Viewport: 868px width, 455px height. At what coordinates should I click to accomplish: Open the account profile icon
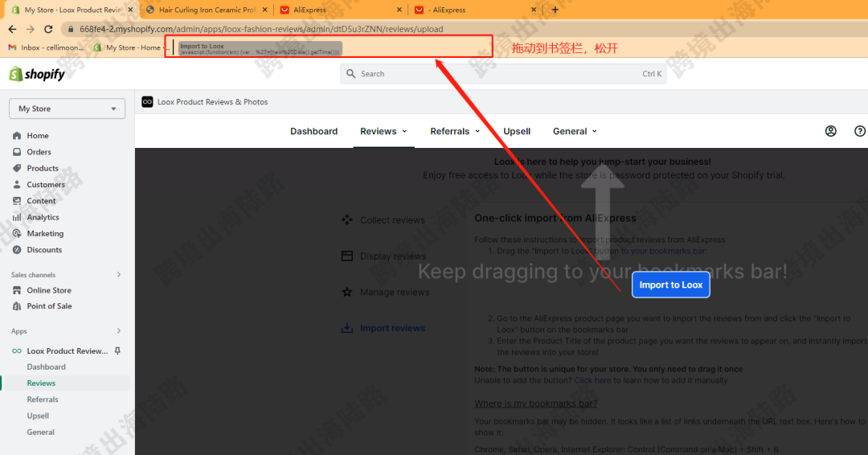(x=830, y=131)
